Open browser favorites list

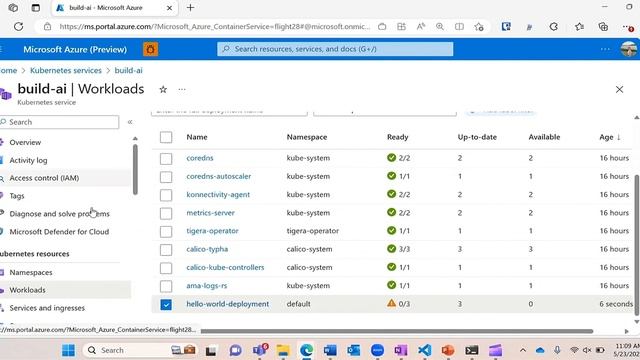pyautogui.click(x=579, y=27)
